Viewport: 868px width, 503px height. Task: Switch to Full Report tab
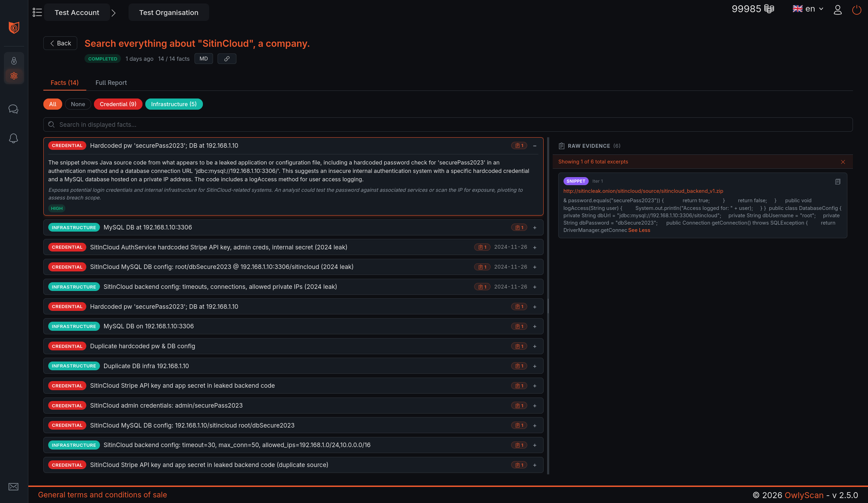point(111,83)
